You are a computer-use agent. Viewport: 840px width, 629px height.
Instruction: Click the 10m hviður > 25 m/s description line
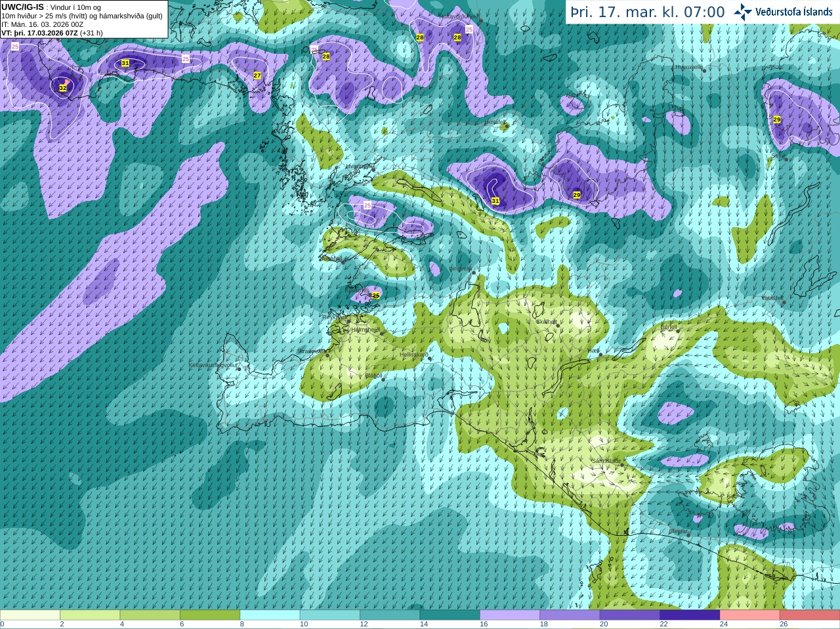pos(82,16)
